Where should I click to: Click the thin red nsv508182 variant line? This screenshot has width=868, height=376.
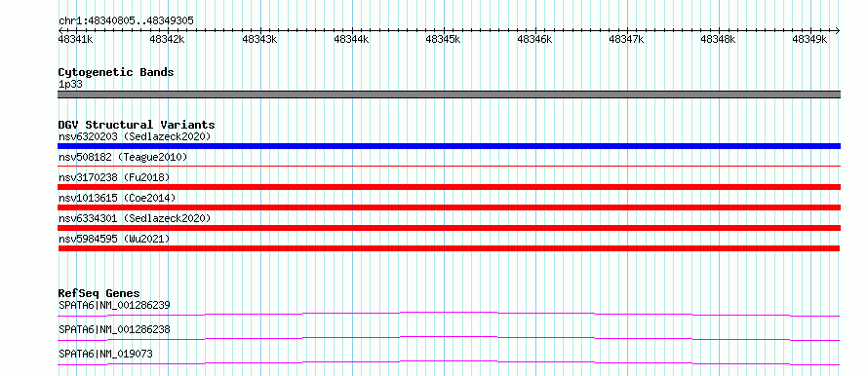pos(449,166)
